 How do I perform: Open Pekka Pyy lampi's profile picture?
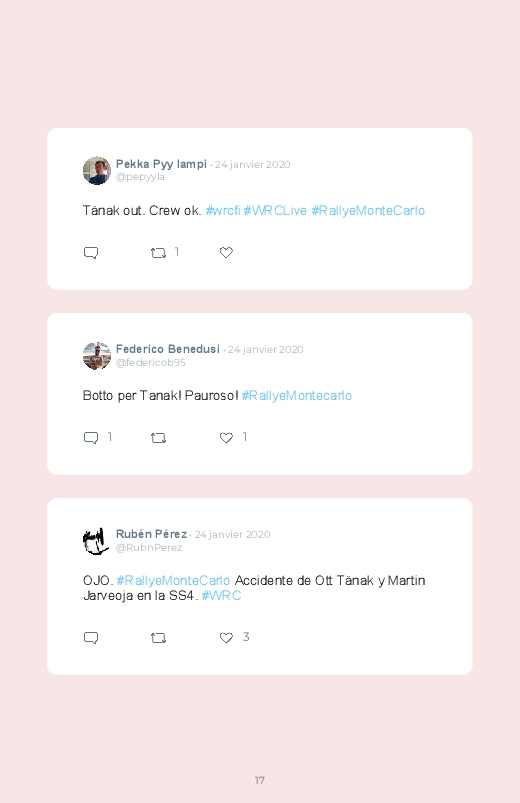[x=97, y=171]
